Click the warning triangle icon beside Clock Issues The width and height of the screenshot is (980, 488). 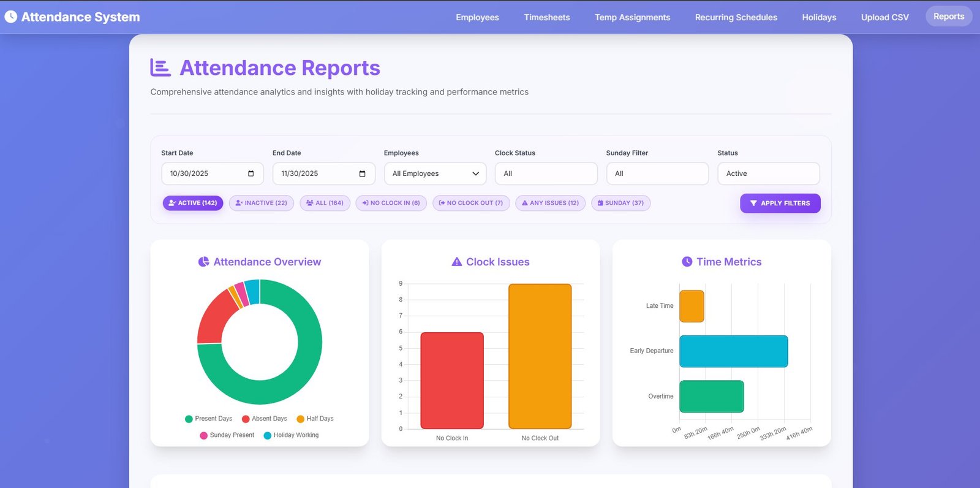point(456,262)
